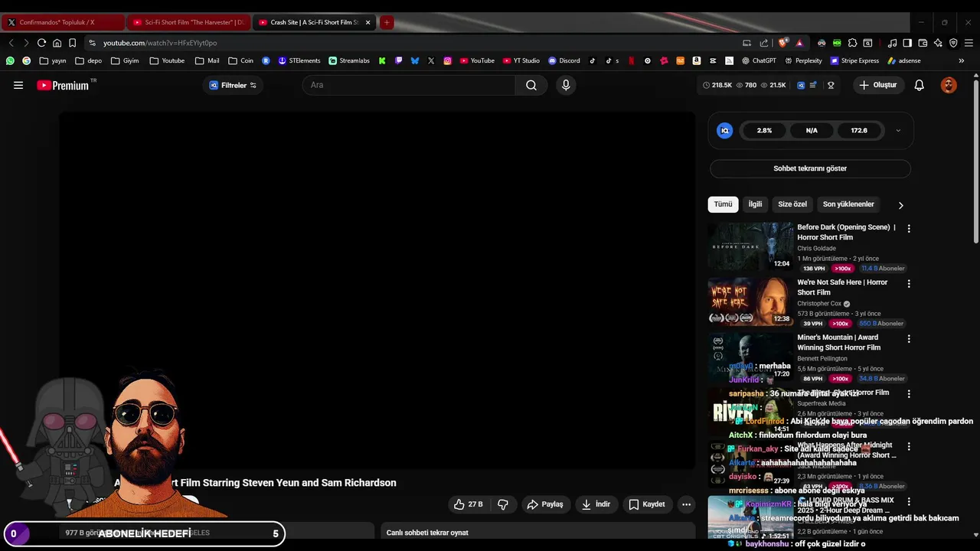The height and width of the screenshot is (551, 980).
Task: Select the Son yüklenenler chip
Action: click(x=848, y=204)
